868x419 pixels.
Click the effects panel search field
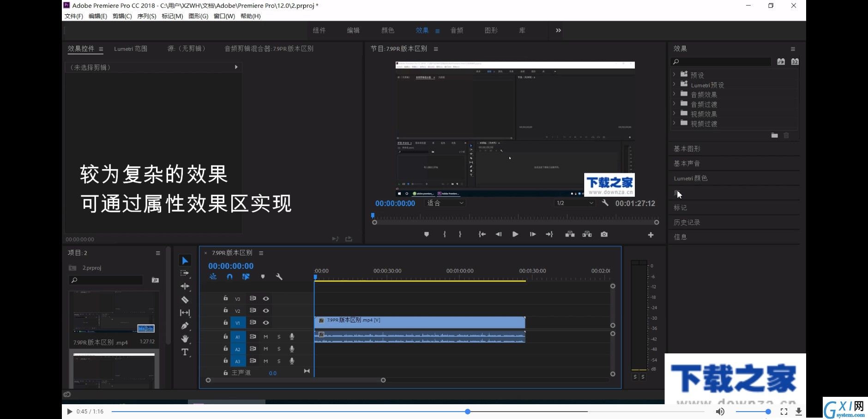(x=721, y=61)
